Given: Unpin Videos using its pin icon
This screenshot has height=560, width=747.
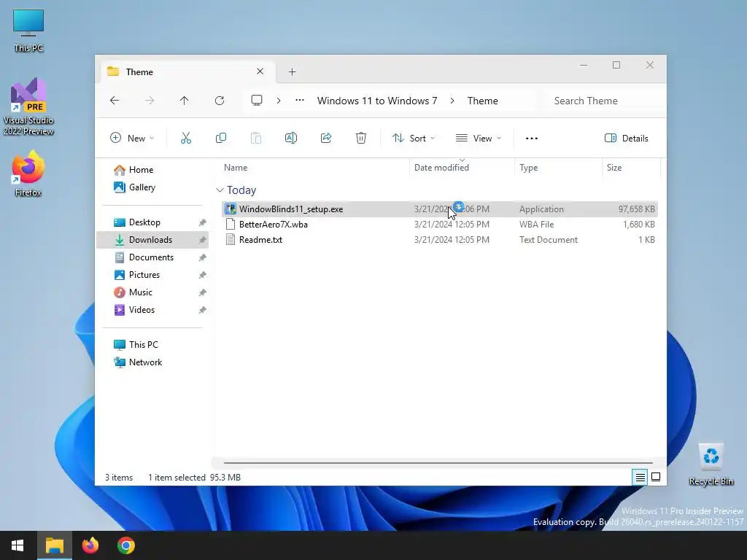Looking at the screenshot, I should (203, 310).
